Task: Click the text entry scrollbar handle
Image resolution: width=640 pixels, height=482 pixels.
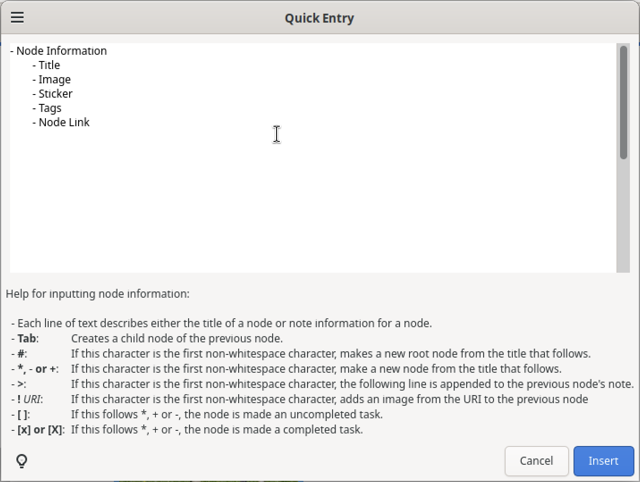Action: [x=623, y=102]
